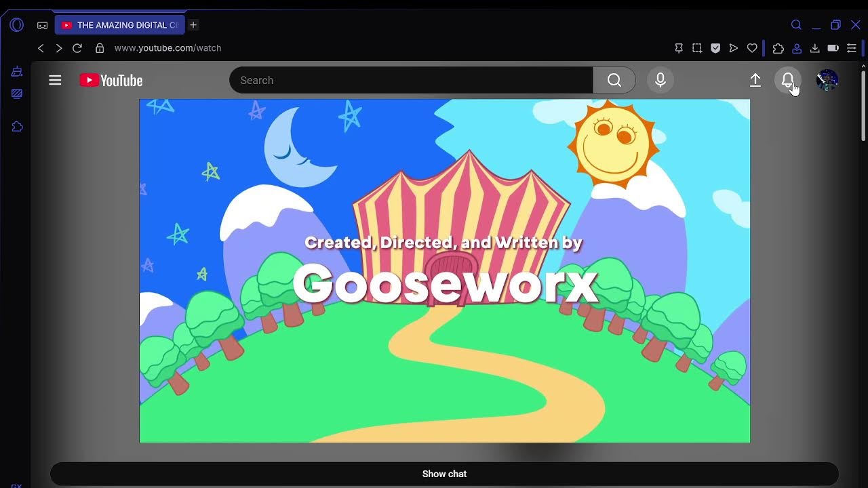Viewport: 868px width, 488px height.
Task: Open the downloads panel
Action: point(815,48)
